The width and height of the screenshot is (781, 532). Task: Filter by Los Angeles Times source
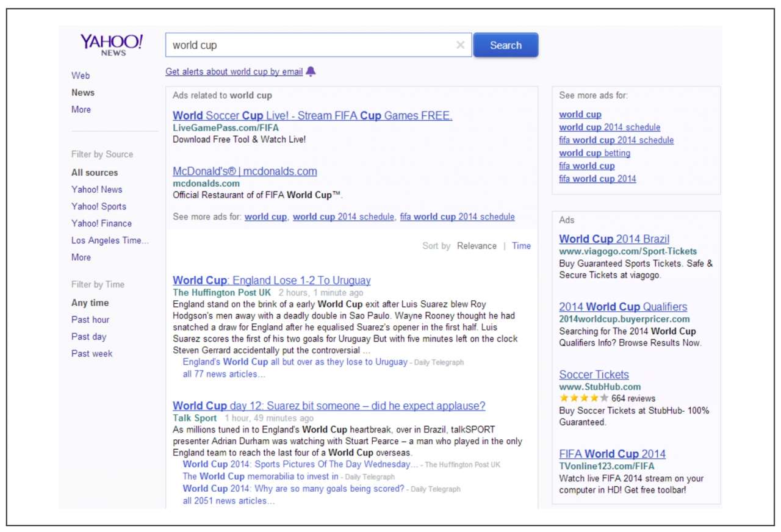click(x=110, y=240)
